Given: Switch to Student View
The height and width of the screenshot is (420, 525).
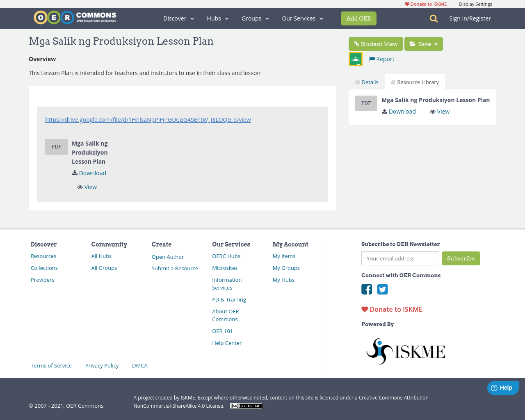Looking at the screenshot, I should (376, 43).
